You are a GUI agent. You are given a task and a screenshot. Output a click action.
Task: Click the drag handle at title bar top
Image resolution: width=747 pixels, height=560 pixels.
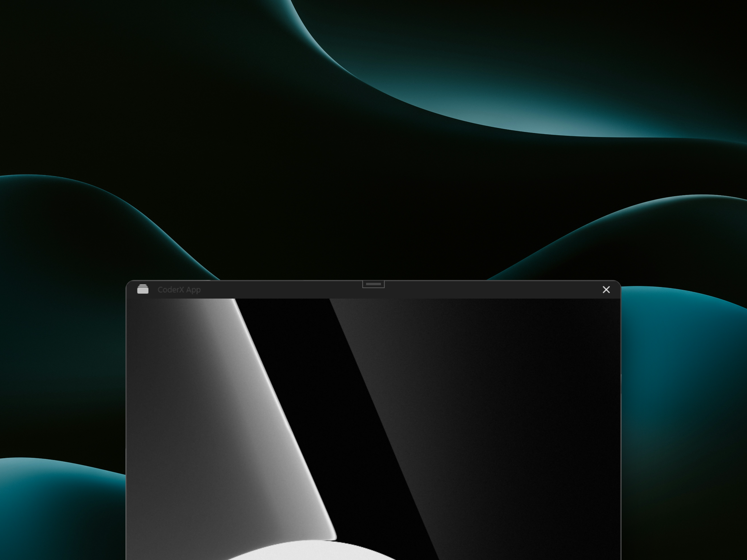point(374,284)
